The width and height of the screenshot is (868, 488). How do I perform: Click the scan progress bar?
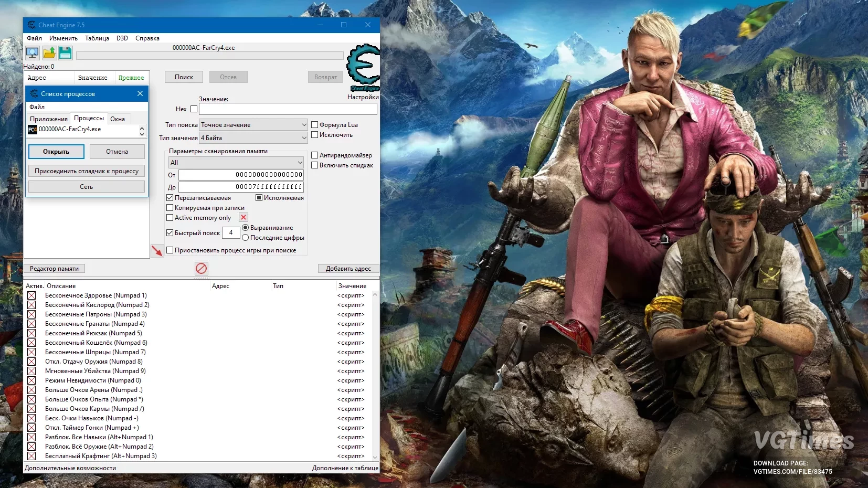coord(210,56)
